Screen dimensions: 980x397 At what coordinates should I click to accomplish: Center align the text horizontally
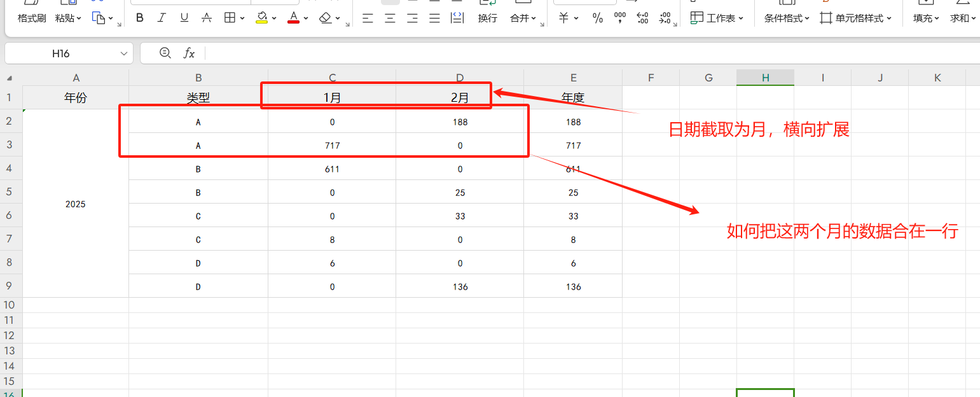click(x=390, y=18)
